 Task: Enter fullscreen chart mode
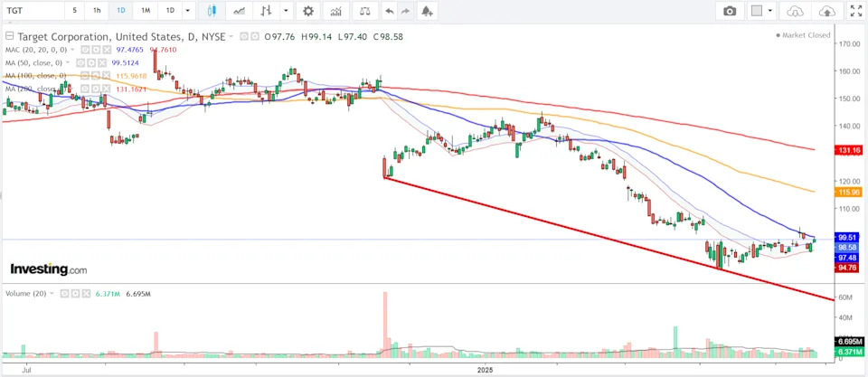(x=856, y=11)
